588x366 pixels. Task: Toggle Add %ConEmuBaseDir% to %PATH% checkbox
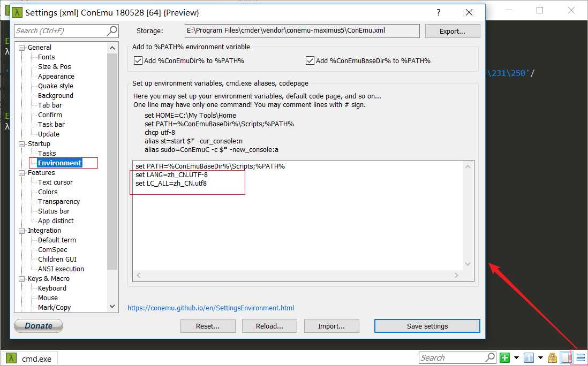(310, 60)
